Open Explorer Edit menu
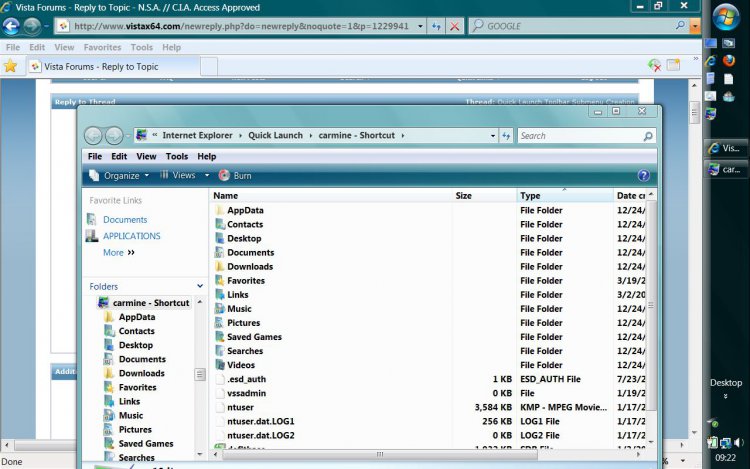This screenshot has height=469, width=750. point(119,156)
